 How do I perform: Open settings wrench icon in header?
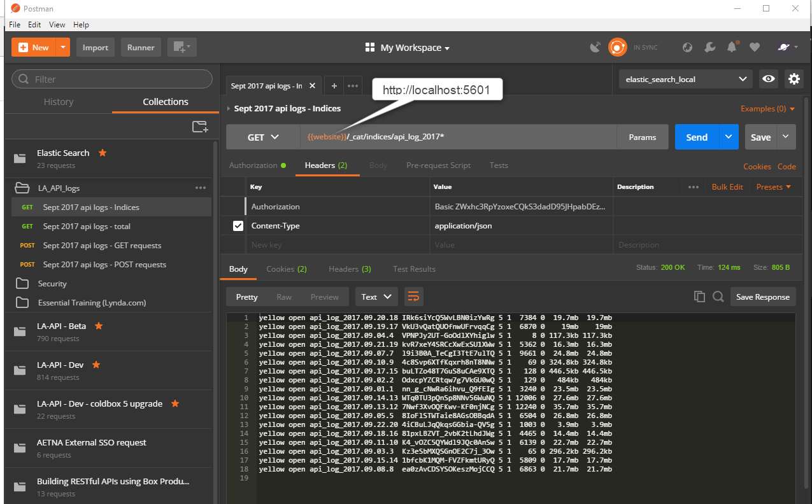[709, 47]
